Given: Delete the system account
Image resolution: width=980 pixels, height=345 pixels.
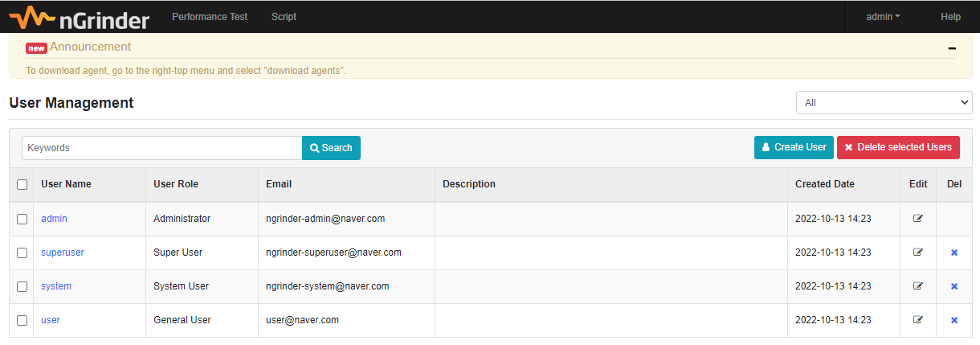Looking at the screenshot, I should [954, 286].
